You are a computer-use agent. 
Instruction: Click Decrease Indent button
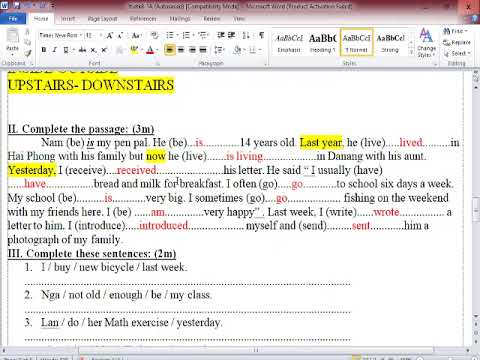[x=221, y=35]
